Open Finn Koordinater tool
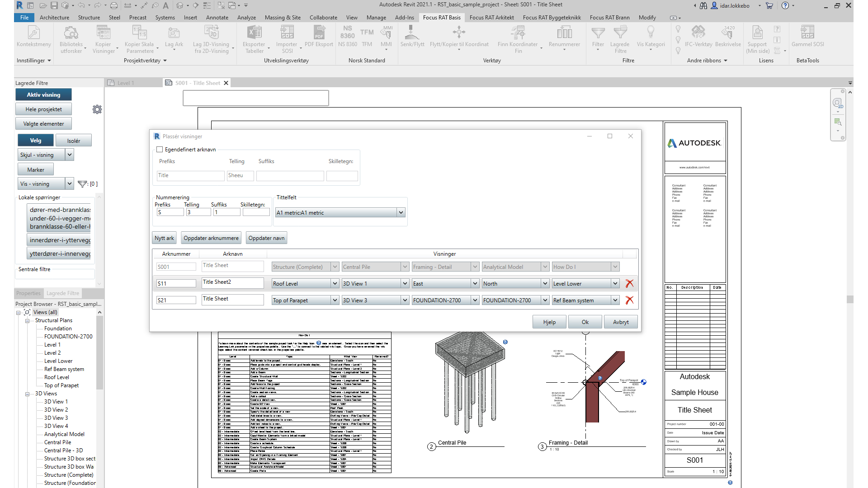Viewport: 868px width, 488px height. pyautogui.click(x=518, y=39)
